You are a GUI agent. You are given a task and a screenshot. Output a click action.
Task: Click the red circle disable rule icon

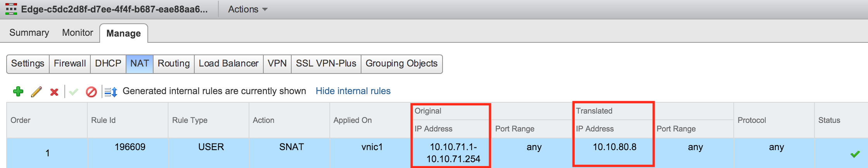pyautogui.click(x=91, y=92)
